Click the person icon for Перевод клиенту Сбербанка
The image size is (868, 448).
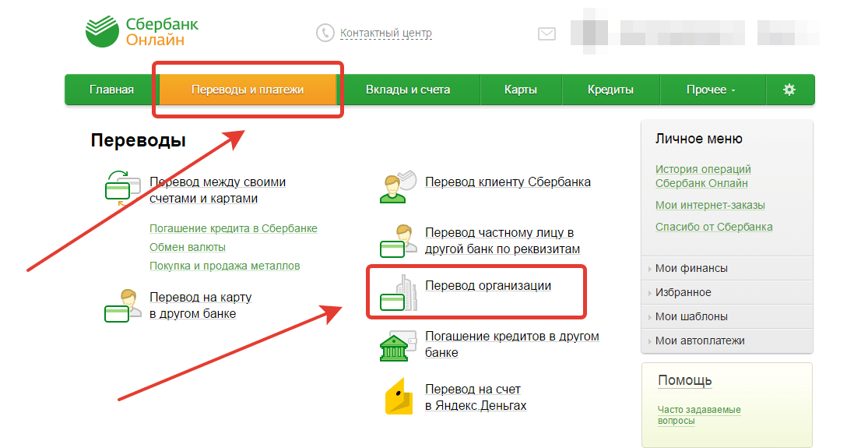(398, 187)
